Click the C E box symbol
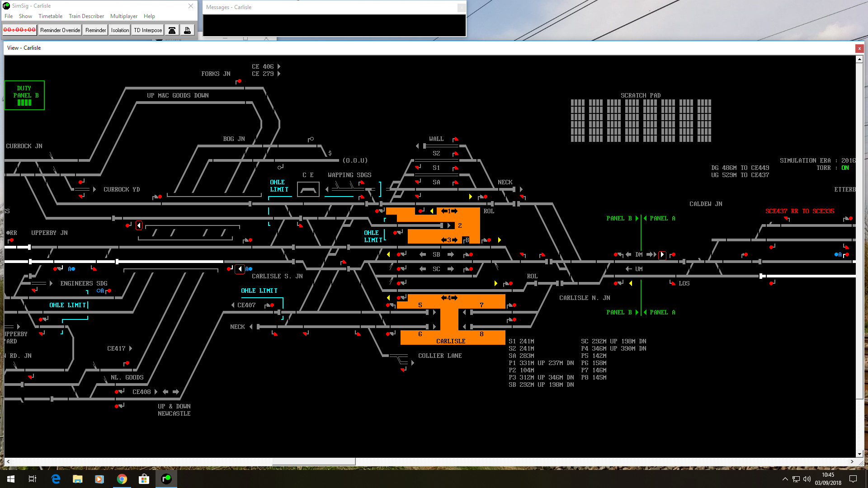Image resolution: width=868 pixels, height=488 pixels. (x=308, y=189)
